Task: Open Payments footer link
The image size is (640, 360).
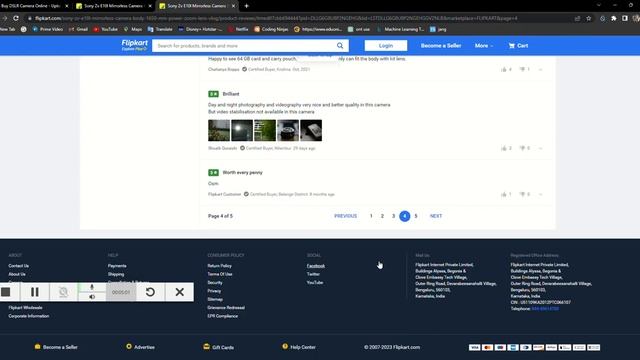Action: pyautogui.click(x=117, y=266)
